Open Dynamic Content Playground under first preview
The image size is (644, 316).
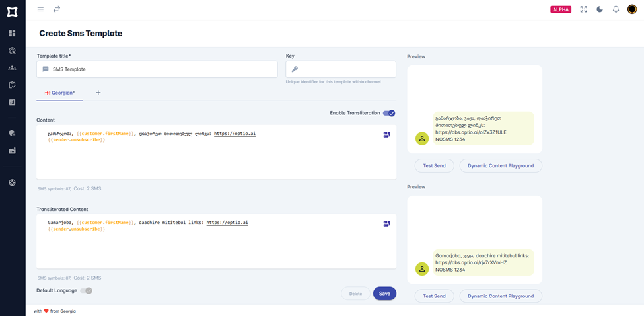pyautogui.click(x=501, y=165)
